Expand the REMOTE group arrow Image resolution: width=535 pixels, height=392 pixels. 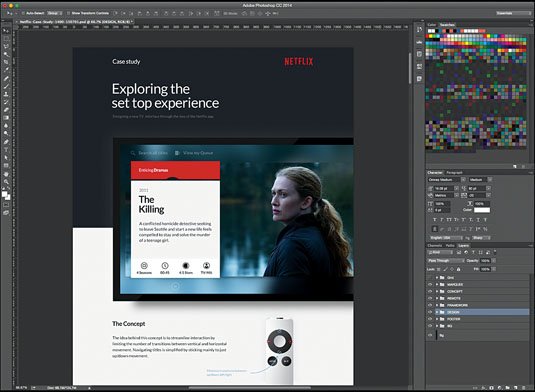437,298
